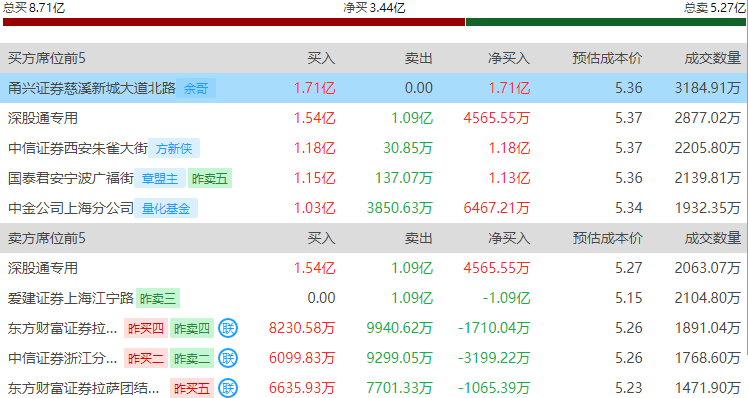Click 1471.90万 volume value

coord(707,388)
